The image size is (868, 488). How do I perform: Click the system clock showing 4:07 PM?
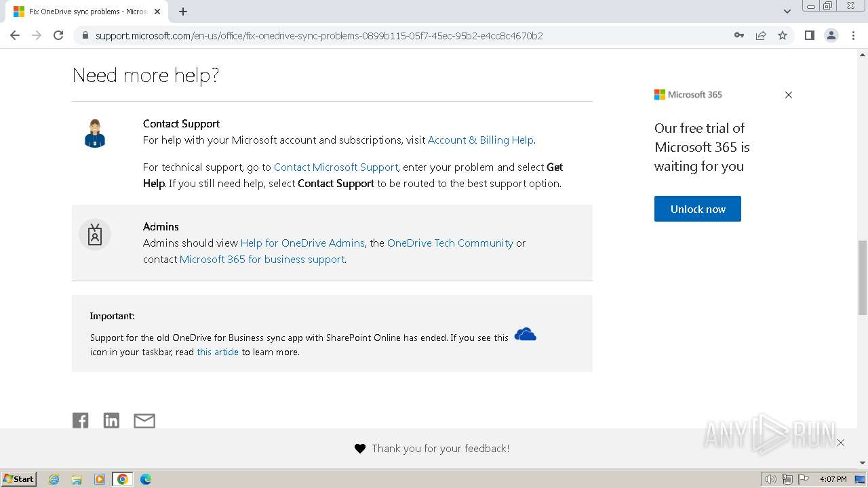(833, 479)
